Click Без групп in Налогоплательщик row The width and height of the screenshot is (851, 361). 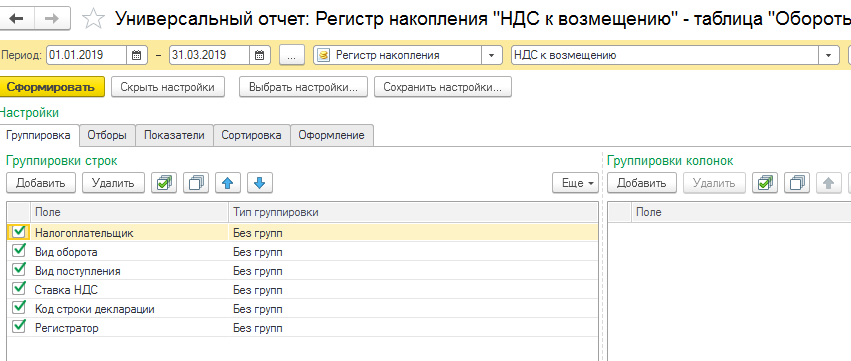point(258,233)
